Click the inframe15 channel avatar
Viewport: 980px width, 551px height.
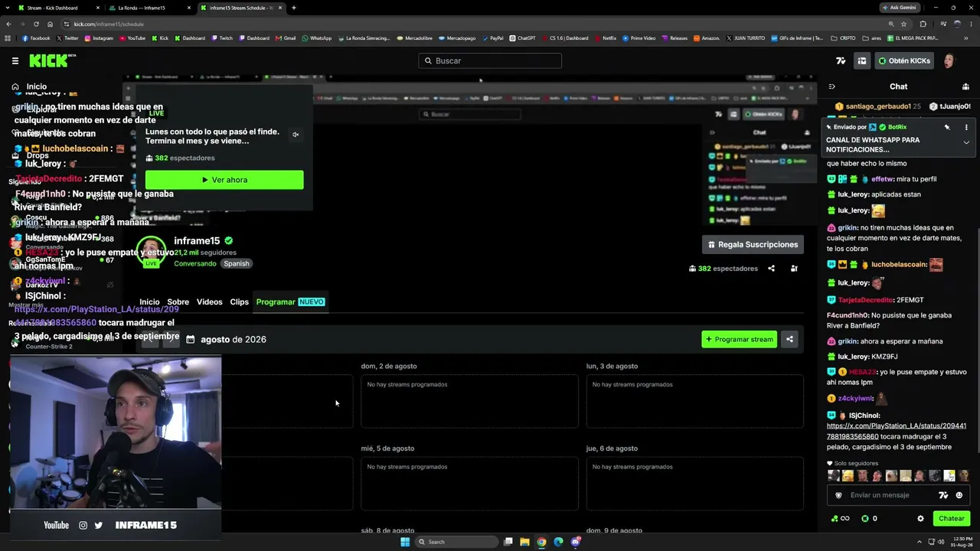[151, 252]
